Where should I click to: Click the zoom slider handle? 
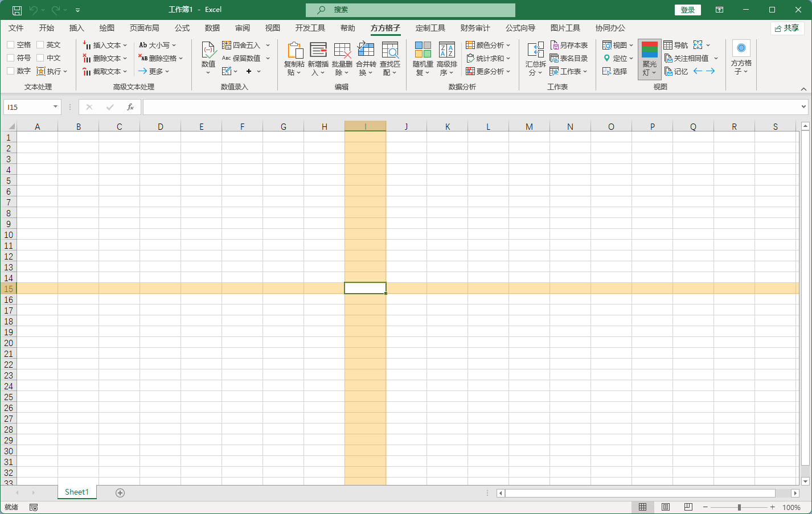(739, 507)
